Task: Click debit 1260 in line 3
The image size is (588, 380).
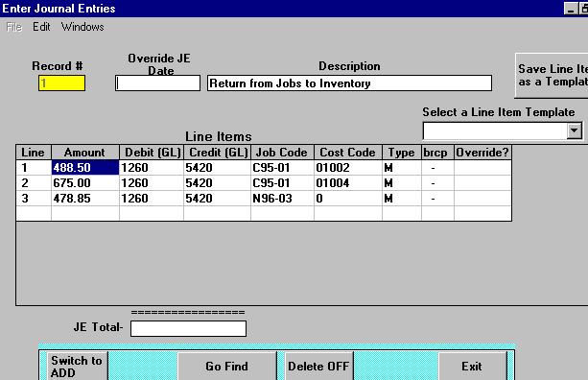Action: click(152, 199)
